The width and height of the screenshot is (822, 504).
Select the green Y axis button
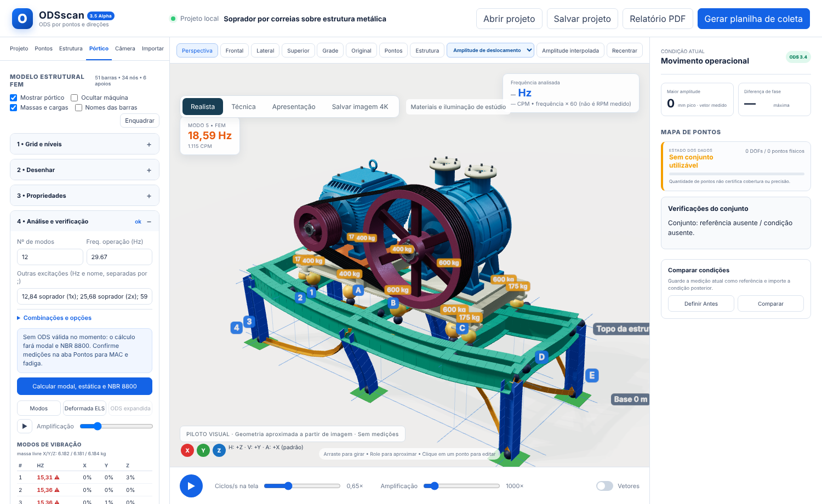[x=203, y=450]
